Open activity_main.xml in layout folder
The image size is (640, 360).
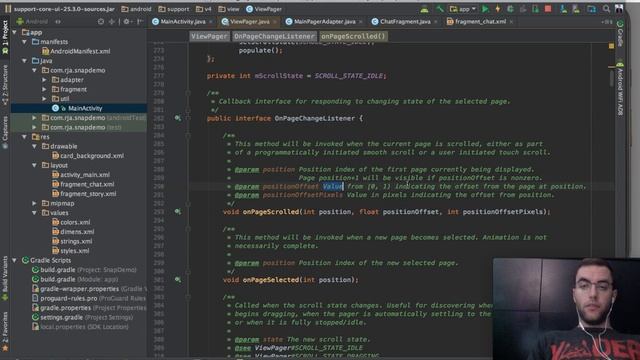pos(81,175)
